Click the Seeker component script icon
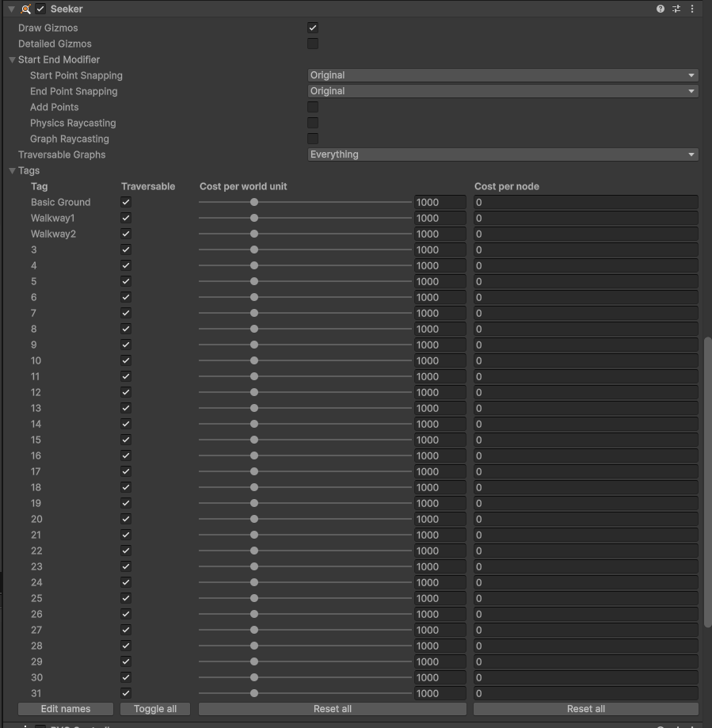Viewport: 712px width, 728px height. click(x=25, y=9)
